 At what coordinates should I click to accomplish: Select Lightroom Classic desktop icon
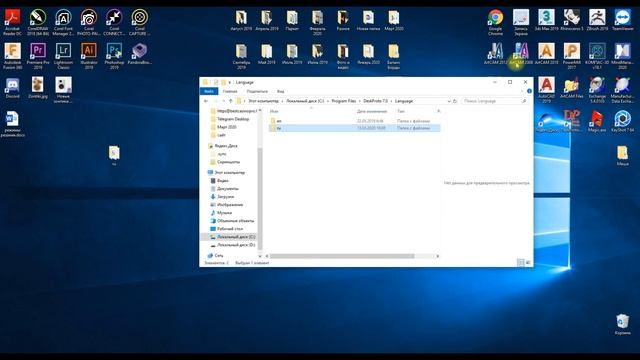coord(63,56)
